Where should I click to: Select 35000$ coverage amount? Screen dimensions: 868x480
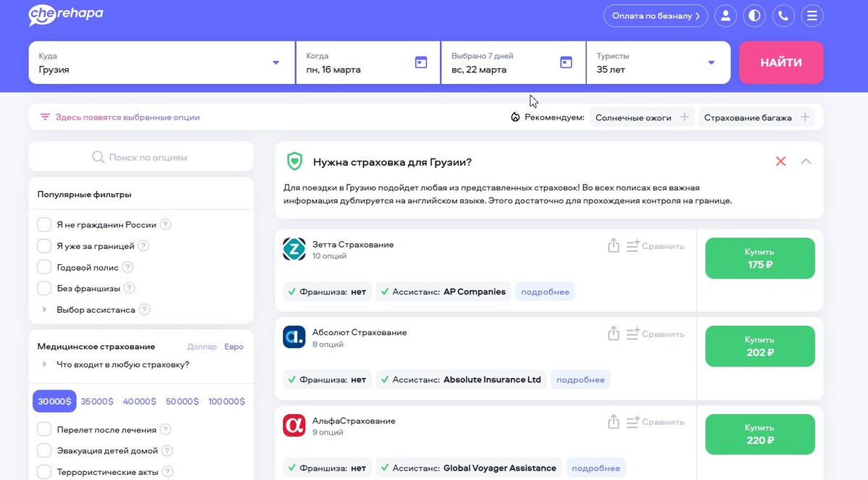[x=97, y=401]
